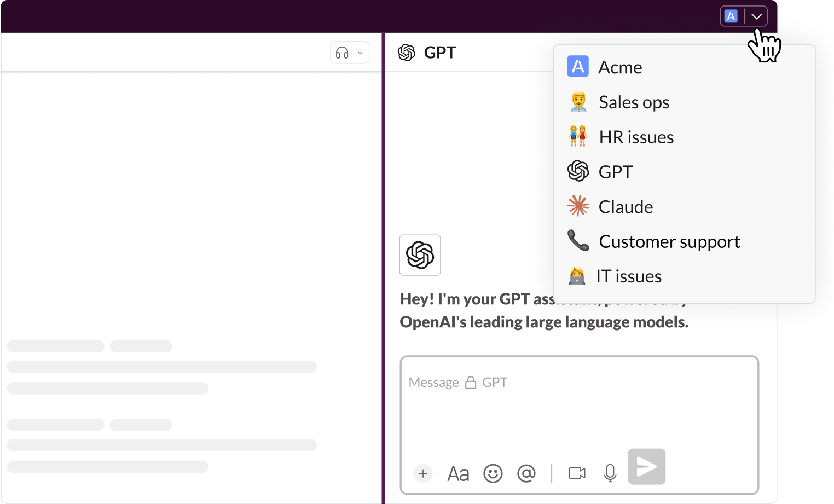Open the plus attachments button
The image size is (834, 504).
(x=423, y=473)
